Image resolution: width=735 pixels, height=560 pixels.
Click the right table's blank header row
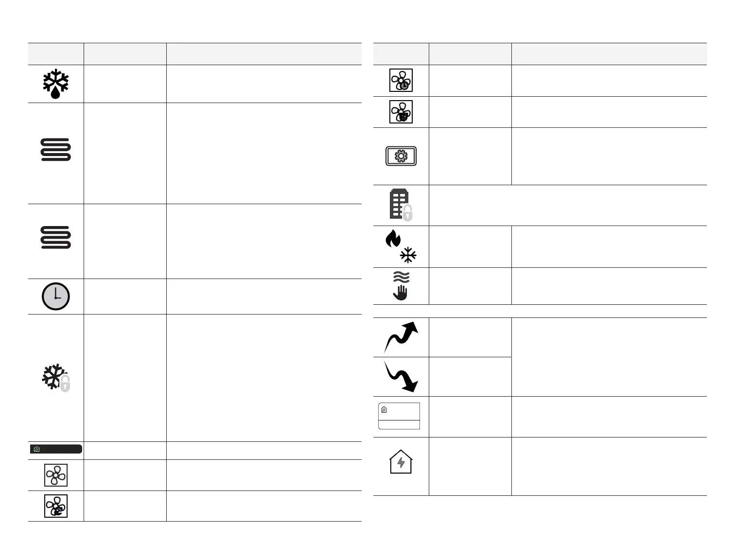coord(540,54)
